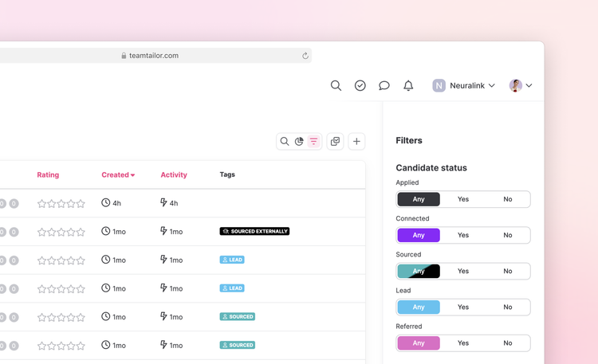
Task: Open the user avatar account menu
Action: 521,86
